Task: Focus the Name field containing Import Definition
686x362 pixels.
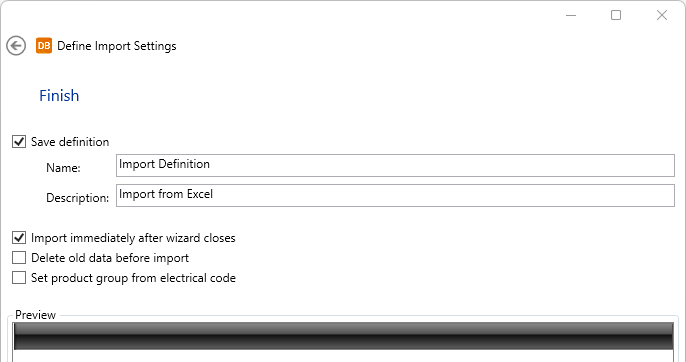Action: [395, 165]
